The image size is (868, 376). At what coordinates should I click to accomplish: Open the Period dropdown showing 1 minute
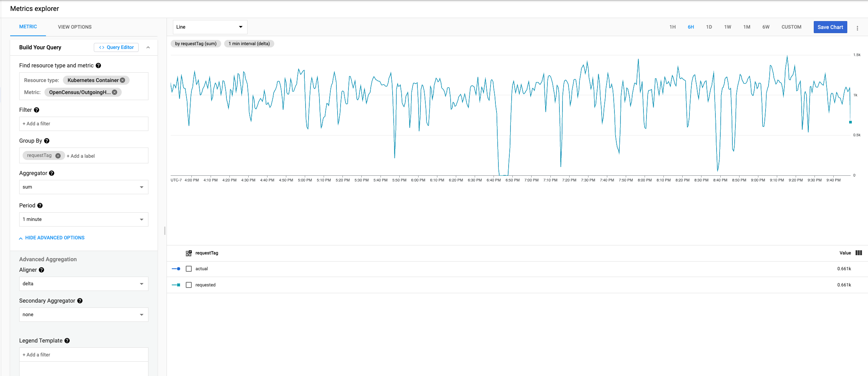(84, 219)
